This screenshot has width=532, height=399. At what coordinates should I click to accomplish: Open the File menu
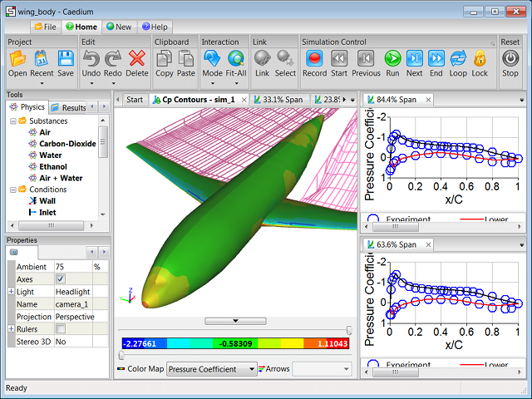coord(46,27)
